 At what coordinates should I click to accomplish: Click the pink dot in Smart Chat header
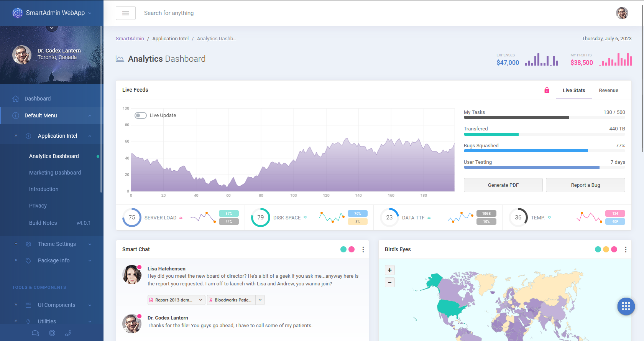point(352,249)
